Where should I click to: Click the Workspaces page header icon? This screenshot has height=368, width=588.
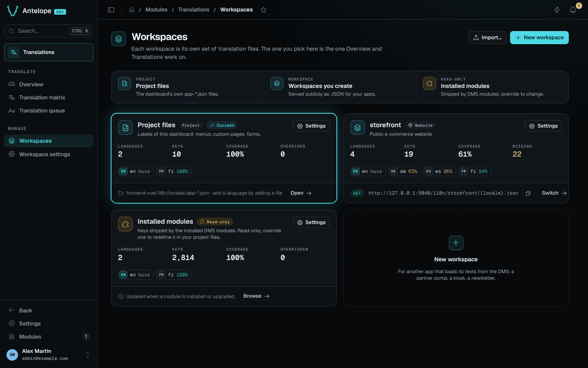[118, 39]
